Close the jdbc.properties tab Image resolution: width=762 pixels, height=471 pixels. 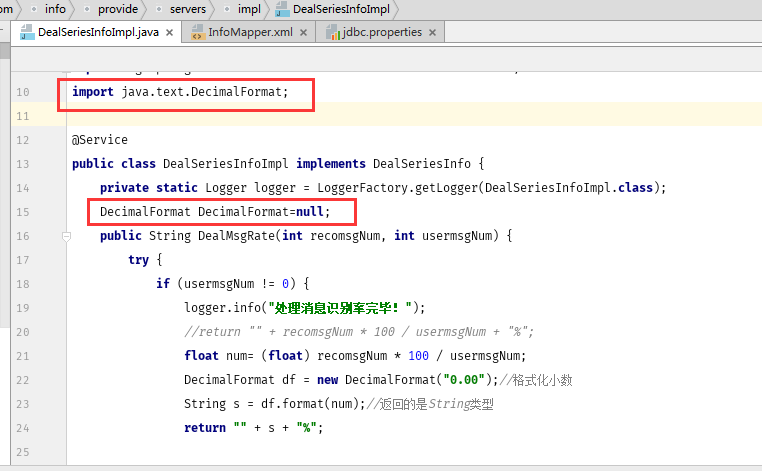tap(433, 33)
